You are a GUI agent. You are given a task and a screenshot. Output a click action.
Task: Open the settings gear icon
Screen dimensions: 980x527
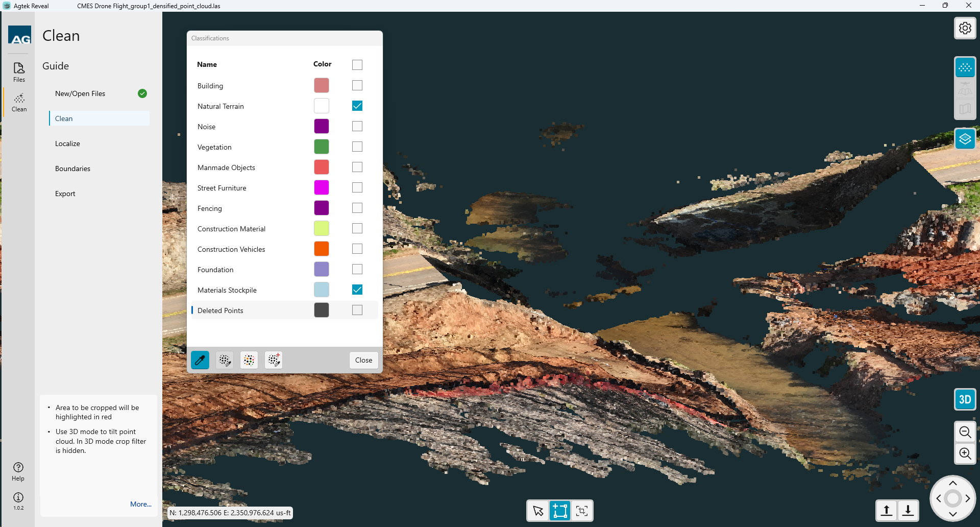point(965,28)
